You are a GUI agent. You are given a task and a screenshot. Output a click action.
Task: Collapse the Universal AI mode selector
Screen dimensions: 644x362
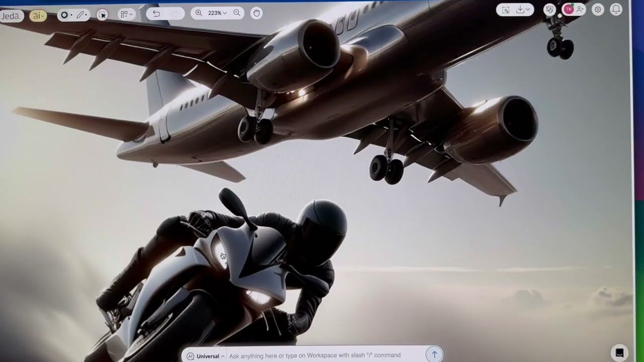point(223,355)
